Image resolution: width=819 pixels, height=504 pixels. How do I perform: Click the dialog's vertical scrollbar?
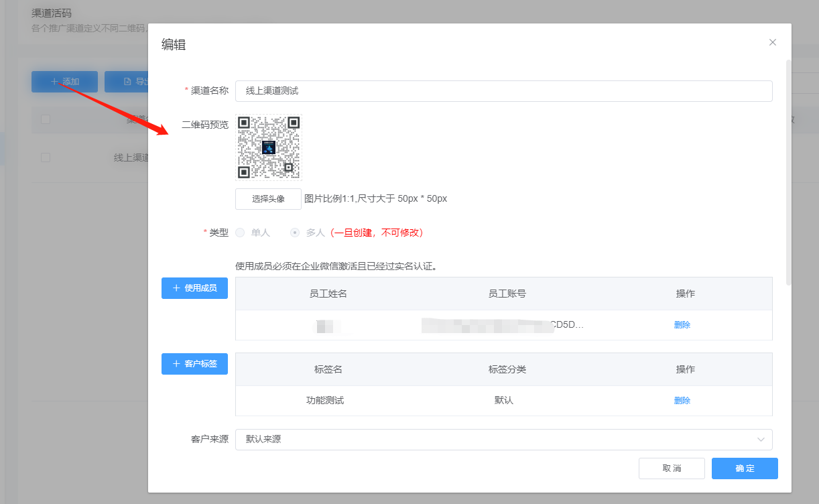pyautogui.click(x=789, y=172)
